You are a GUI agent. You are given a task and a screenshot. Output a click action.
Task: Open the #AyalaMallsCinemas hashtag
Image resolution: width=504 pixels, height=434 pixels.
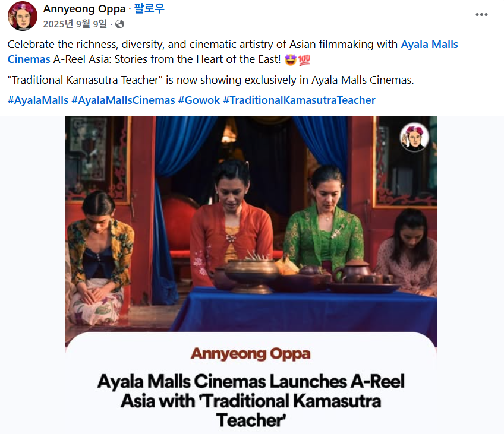point(123,100)
